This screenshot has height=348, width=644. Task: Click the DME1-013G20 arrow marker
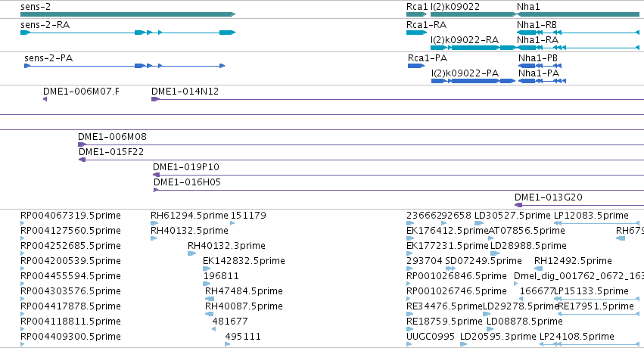[518, 205]
